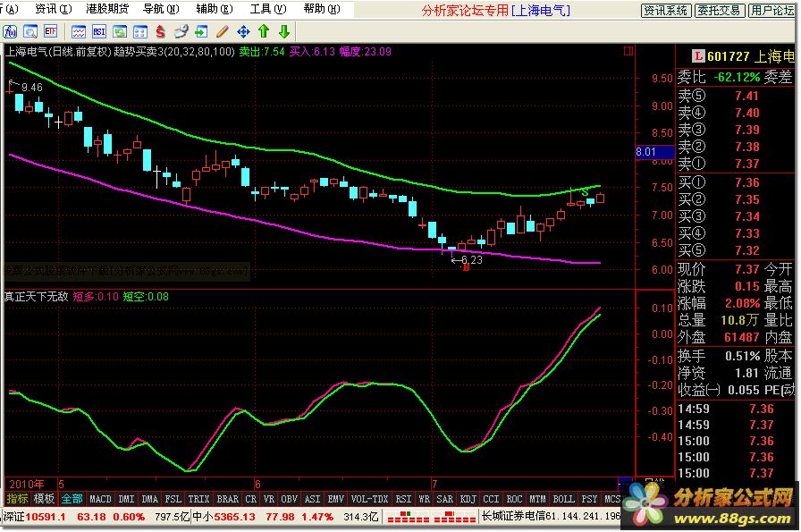Select the TRIX indicator tab
The height and width of the screenshot is (532, 801).
[198, 499]
